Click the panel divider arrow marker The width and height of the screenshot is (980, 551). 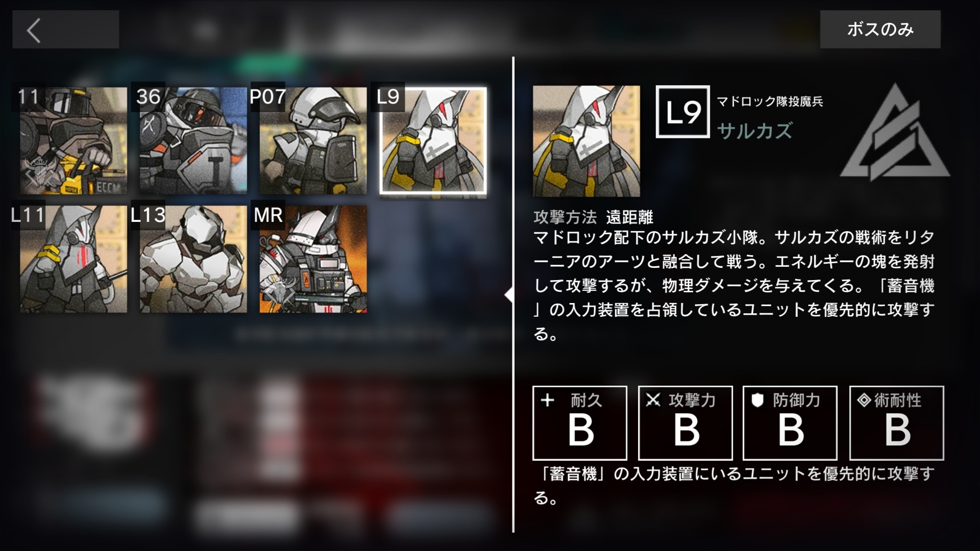[508, 295]
